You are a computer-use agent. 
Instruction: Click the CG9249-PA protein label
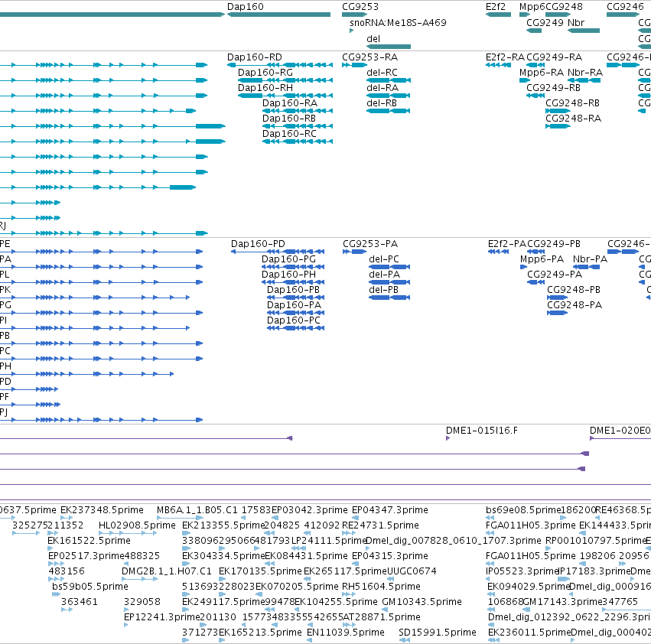coord(555,275)
